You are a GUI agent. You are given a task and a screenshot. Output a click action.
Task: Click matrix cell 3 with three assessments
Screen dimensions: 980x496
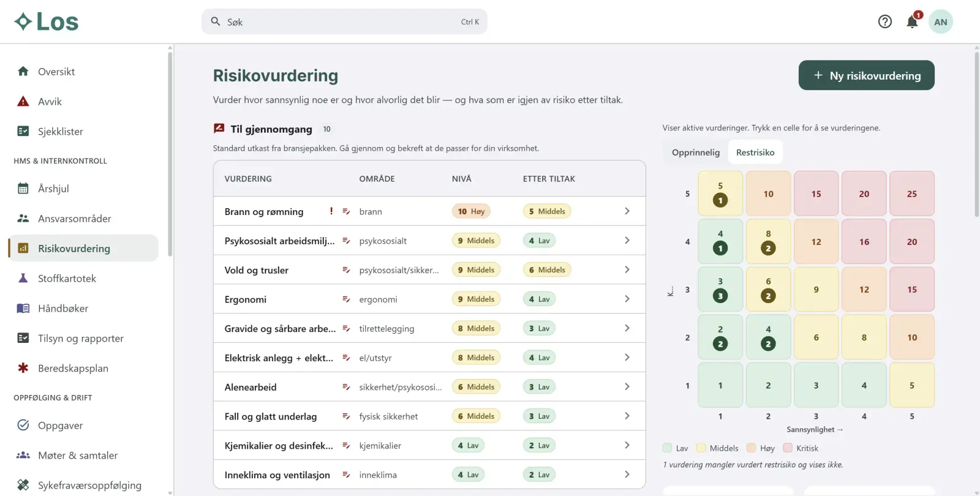[x=720, y=289]
